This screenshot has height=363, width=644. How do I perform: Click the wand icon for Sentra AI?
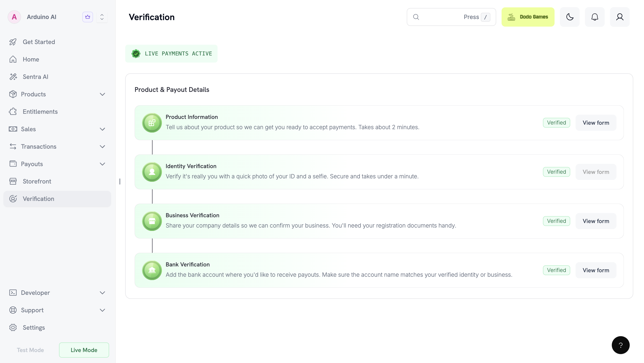click(13, 77)
